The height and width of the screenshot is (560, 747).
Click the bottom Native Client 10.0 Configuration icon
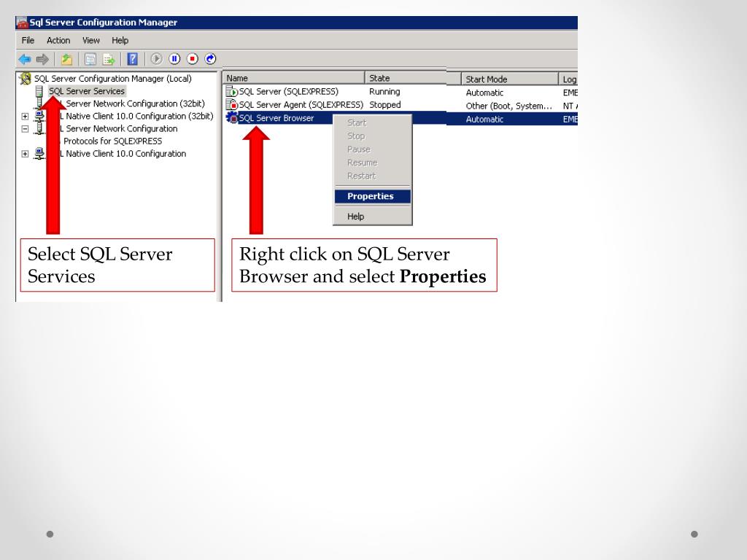[x=39, y=153]
